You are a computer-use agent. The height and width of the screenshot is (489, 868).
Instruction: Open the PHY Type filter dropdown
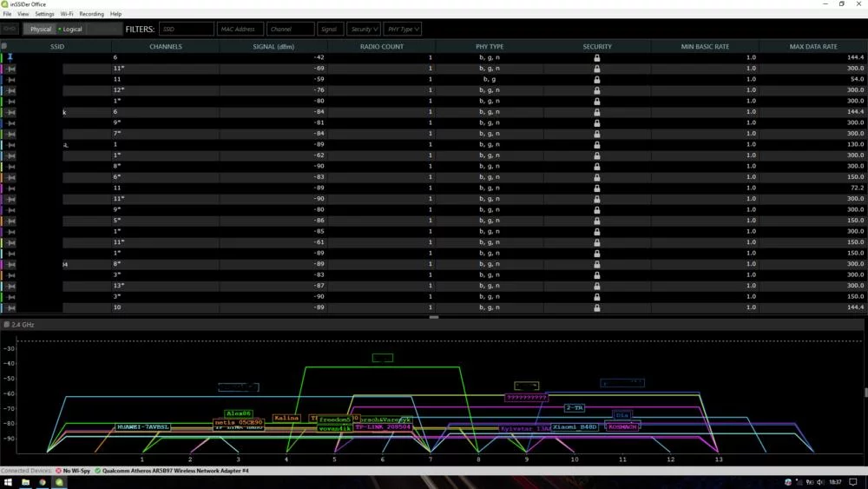[x=403, y=29]
